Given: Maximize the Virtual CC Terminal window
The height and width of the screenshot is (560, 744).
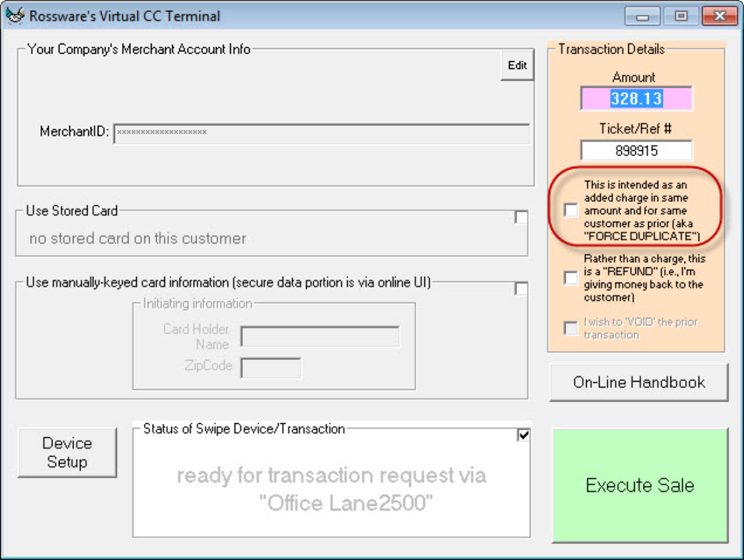Looking at the screenshot, I should pos(681,16).
